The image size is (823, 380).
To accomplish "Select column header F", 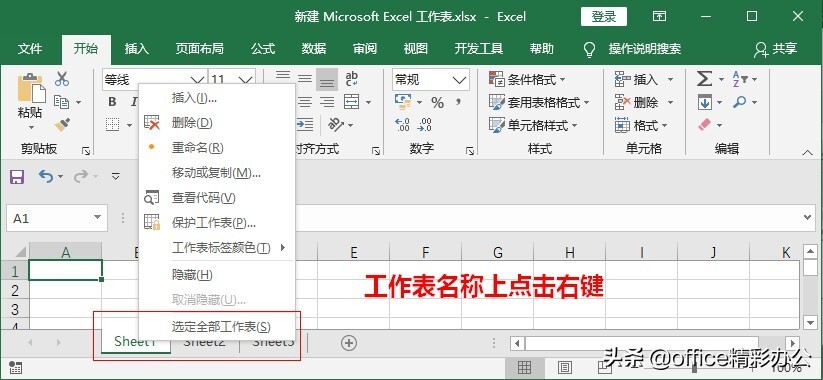I will pos(426,252).
